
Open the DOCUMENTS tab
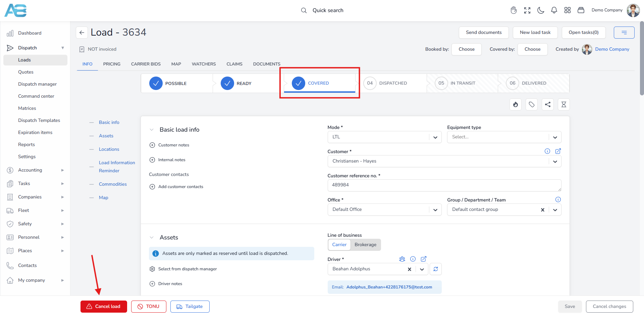267,64
